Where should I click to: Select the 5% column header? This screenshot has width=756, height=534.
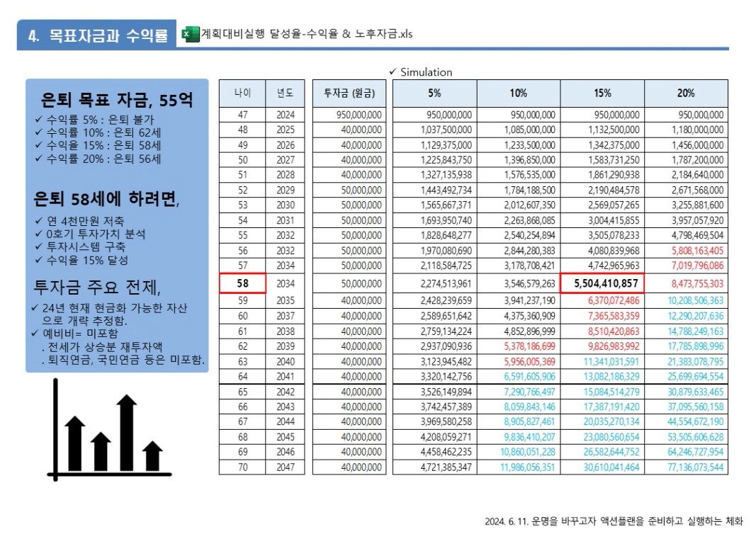(x=435, y=93)
